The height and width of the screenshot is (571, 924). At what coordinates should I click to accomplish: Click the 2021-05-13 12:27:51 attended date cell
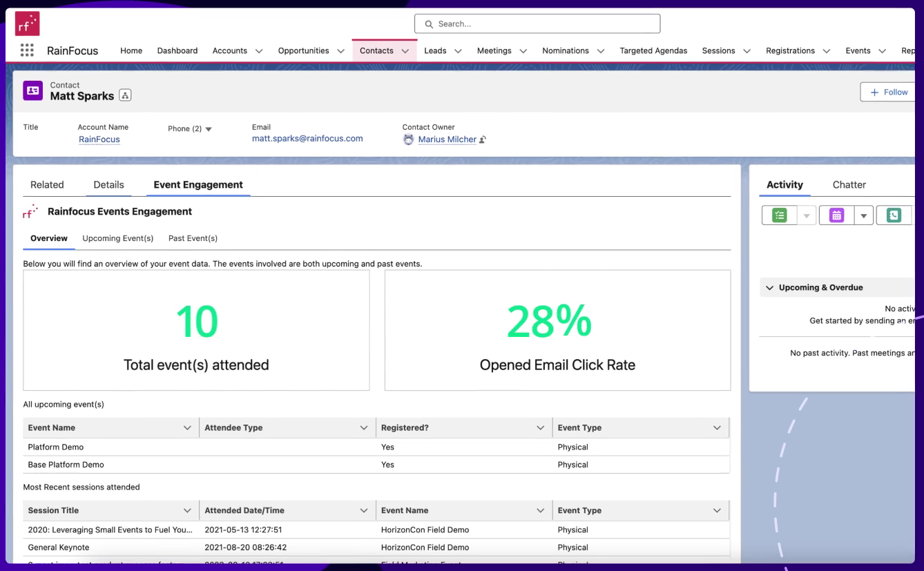[x=243, y=530]
